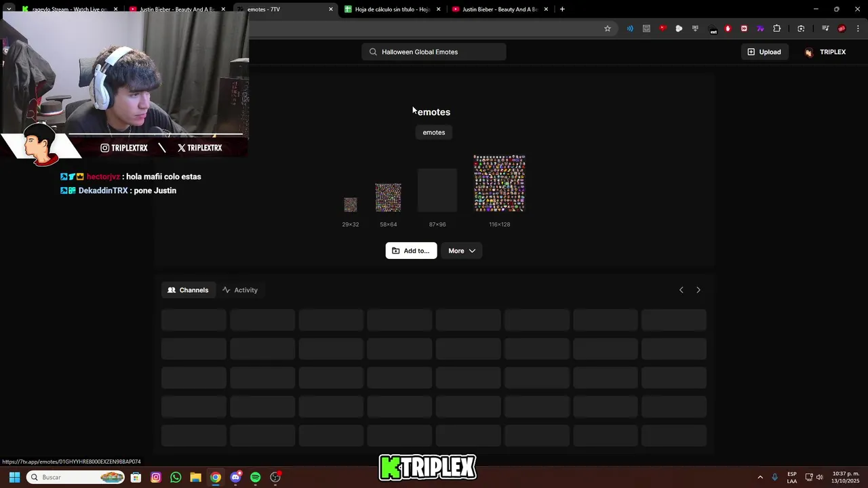This screenshot has height=488, width=868.
Task: Open the 7TV extension icon in Chrome toolbar
Action: point(760,28)
